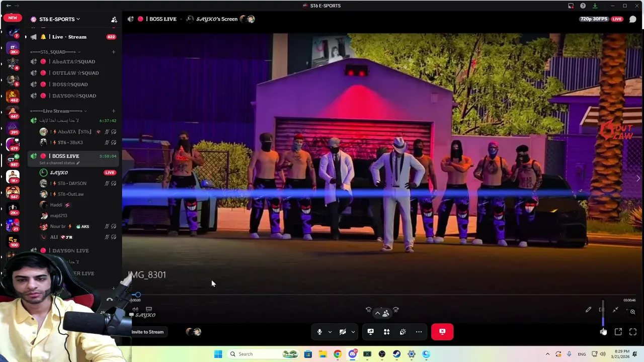644x362 pixels.
Task: Open camera options dropdown arrow
Action: click(x=353, y=332)
